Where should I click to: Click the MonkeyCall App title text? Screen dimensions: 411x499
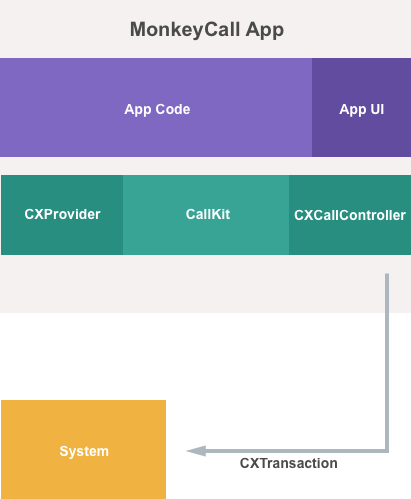point(207,30)
